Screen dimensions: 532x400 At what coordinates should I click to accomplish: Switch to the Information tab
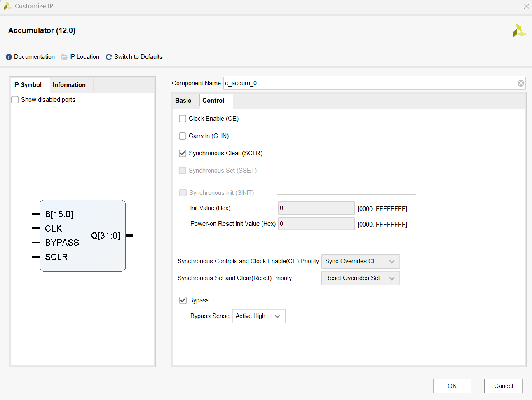tap(69, 84)
